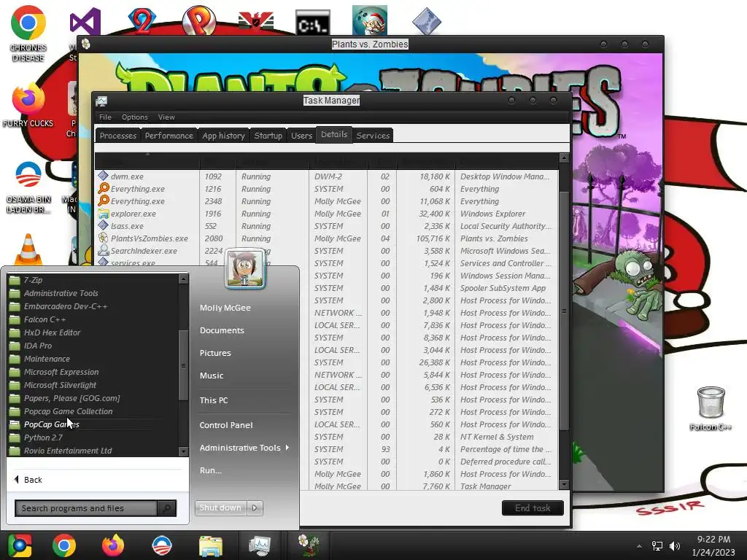747x560 pixels.
Task: Switch to the App history tab
Action: tap(223, 135)
